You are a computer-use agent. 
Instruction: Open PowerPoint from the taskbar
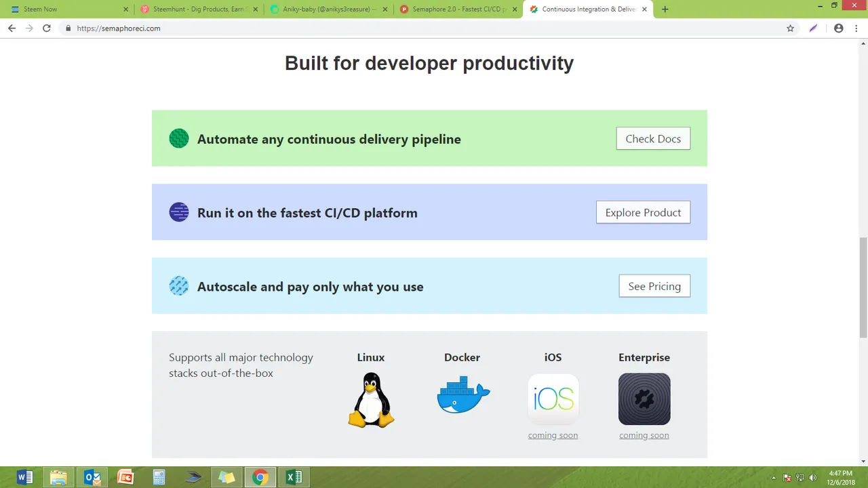[125, 477]
